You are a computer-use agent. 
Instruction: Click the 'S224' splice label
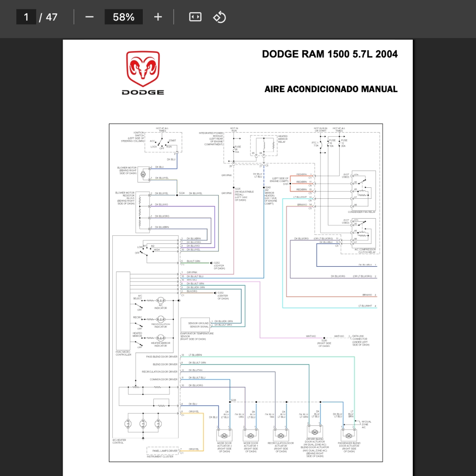pos(182,193)
